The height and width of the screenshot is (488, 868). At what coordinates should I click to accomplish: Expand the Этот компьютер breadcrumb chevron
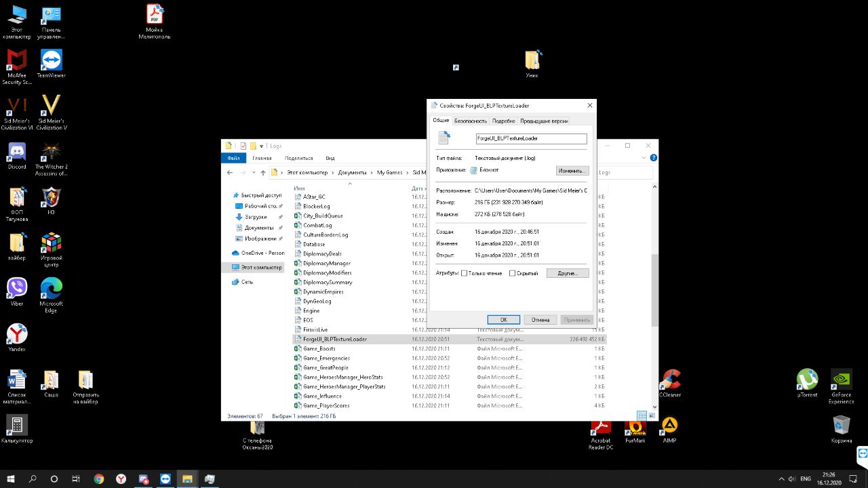click(x=332, y=173)
